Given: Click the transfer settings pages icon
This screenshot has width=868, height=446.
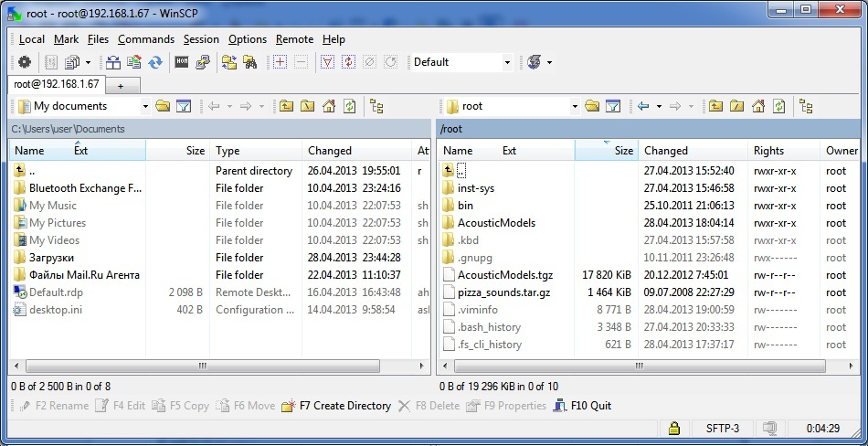Looking at the screenshot, I should [72, 62].
